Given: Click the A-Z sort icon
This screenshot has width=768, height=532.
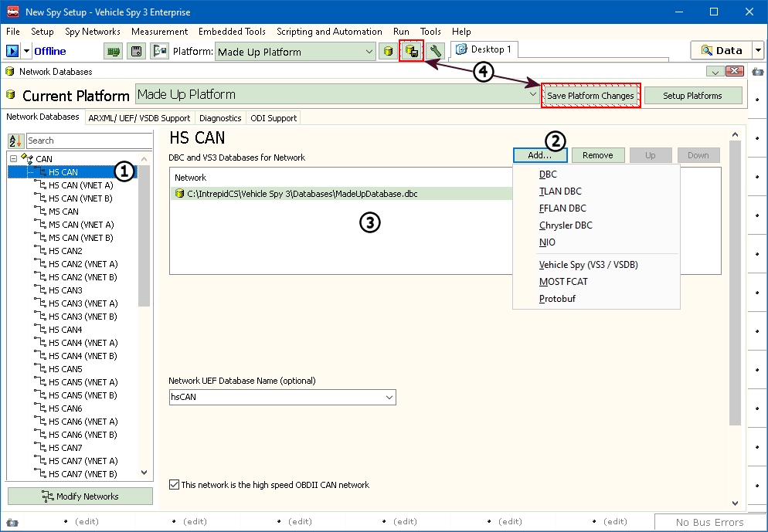Looking at the screenshot, I should pos(15,141).
